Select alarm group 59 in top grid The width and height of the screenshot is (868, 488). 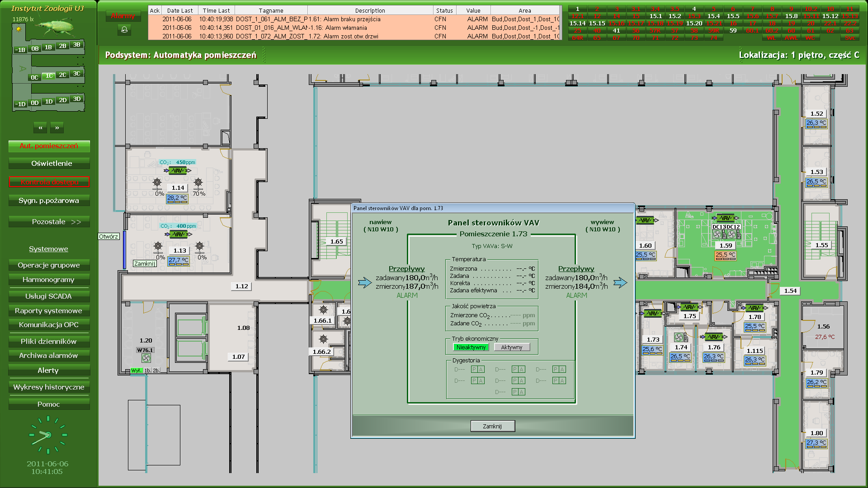point(733,30)
